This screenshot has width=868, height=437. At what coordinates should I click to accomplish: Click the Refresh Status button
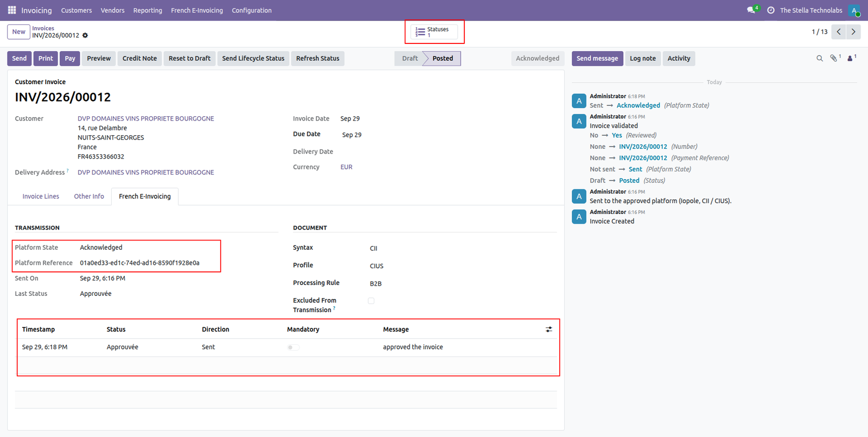coord(318,59)
